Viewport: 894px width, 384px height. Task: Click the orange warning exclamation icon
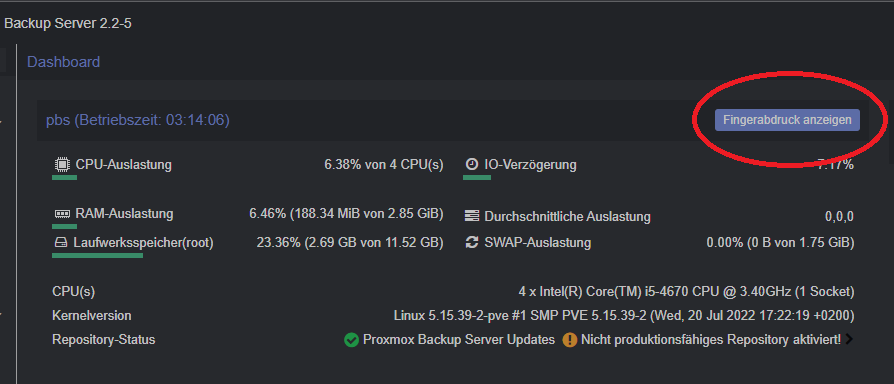pos(569,340)
